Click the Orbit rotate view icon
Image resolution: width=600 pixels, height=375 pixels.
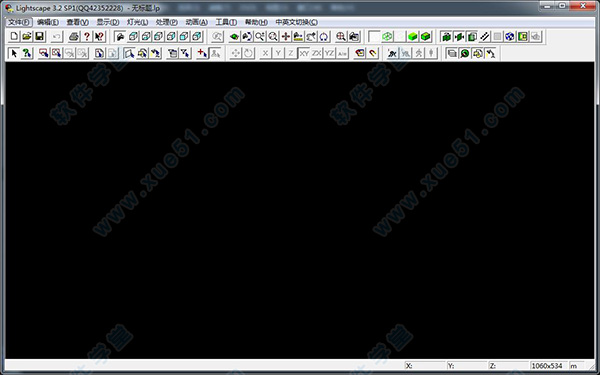[x=324, y=36]
